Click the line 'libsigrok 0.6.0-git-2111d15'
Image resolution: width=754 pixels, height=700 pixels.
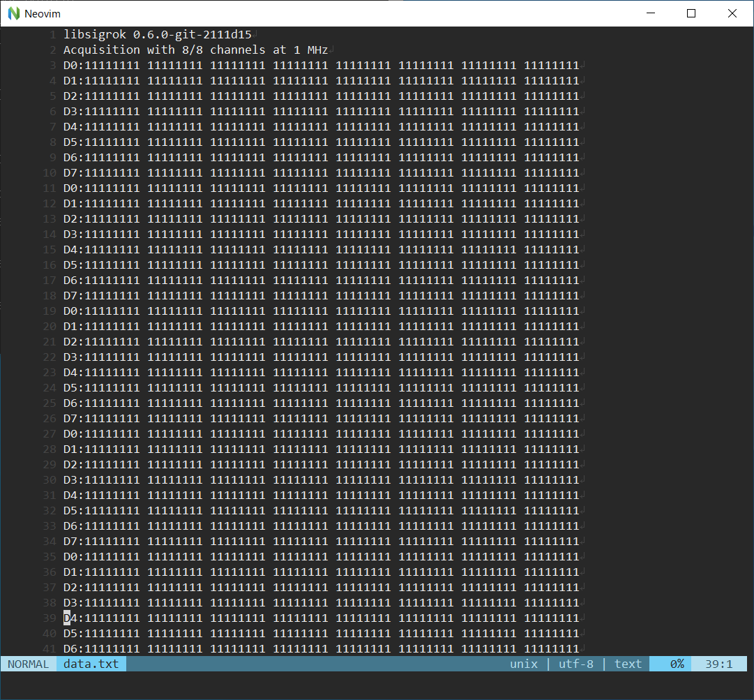point(158,35)
